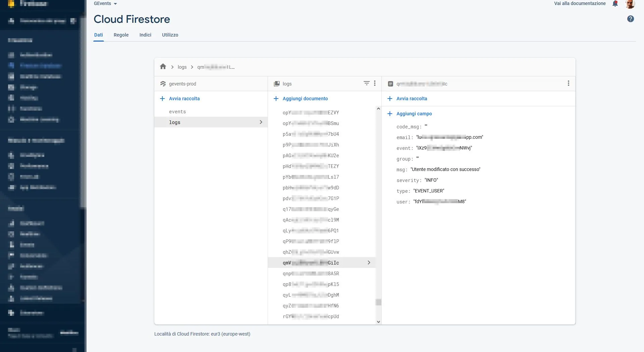
Task: Click msg value Utente modificato con successo
Action: coord(445,169)
